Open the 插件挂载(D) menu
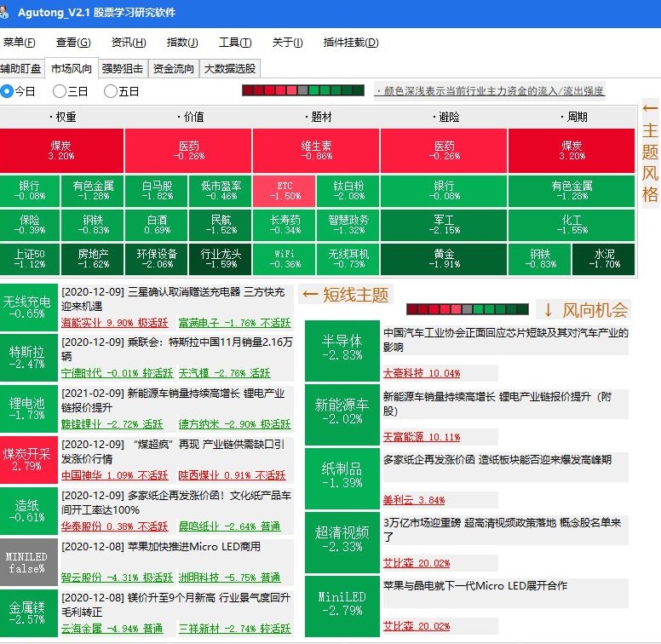 (351, 43)
